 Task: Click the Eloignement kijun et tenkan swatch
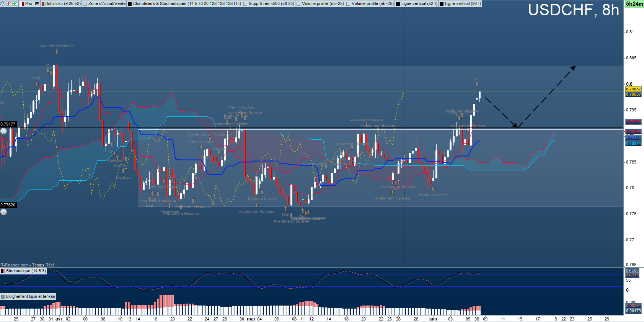(x=3, y=297)
